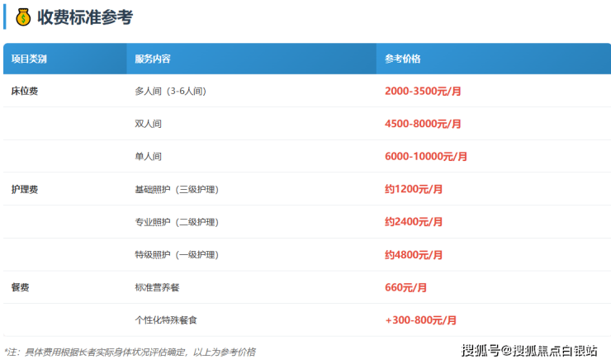The height and width of the screenshot is (364, 611).
Task: Click the 护理费 category cell
Action: [x=25, y=189]
